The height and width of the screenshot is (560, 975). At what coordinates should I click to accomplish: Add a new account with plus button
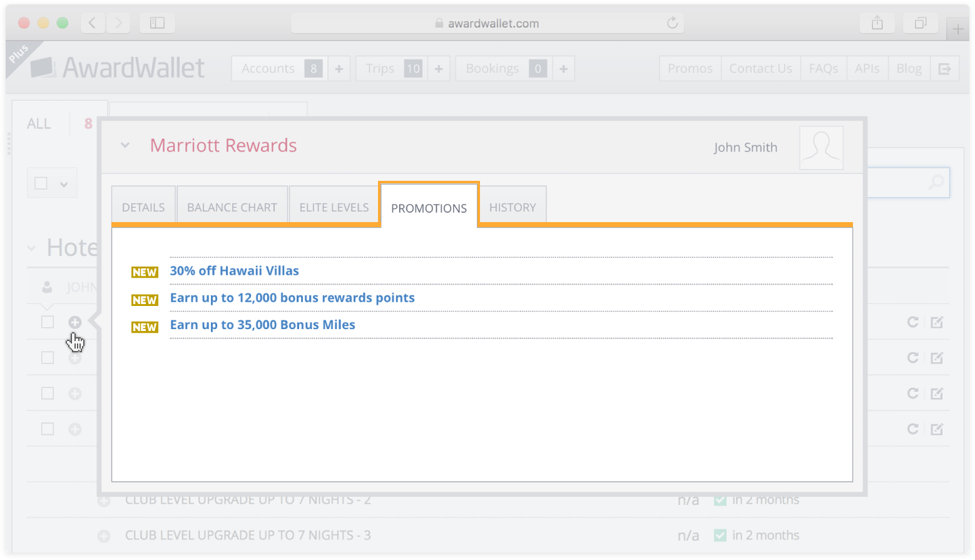339,69
